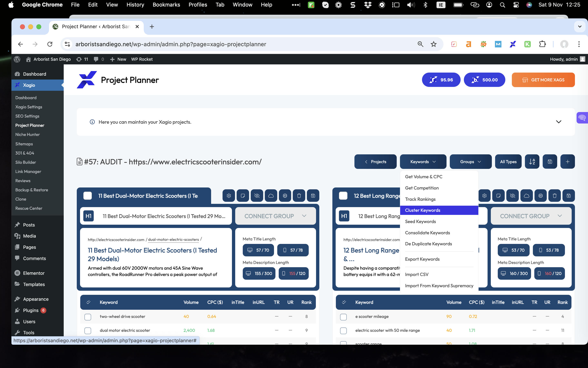
Task: Toggle hidden-eye icon for 12 Best Long Range group
Action: (512, 196)
